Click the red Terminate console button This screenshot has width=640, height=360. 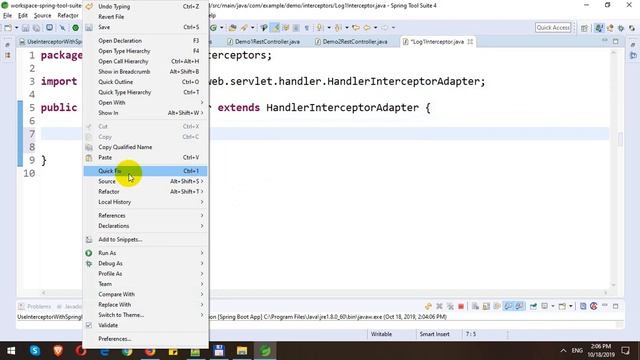pos(461,306)
